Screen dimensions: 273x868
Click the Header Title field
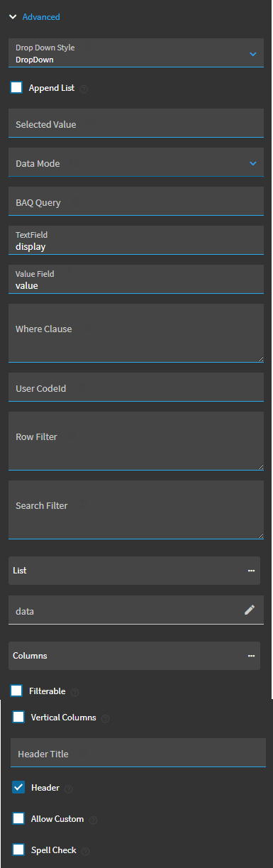click(138, 753)
